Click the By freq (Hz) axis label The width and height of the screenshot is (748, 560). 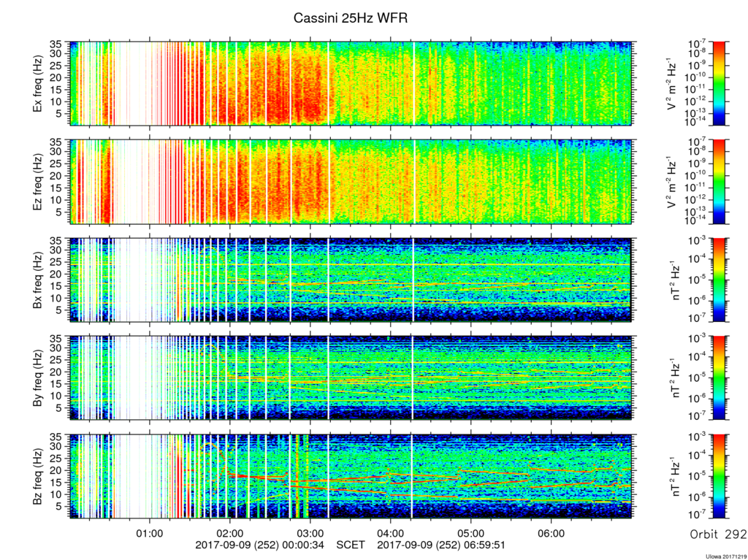click(x=38, y=378)
